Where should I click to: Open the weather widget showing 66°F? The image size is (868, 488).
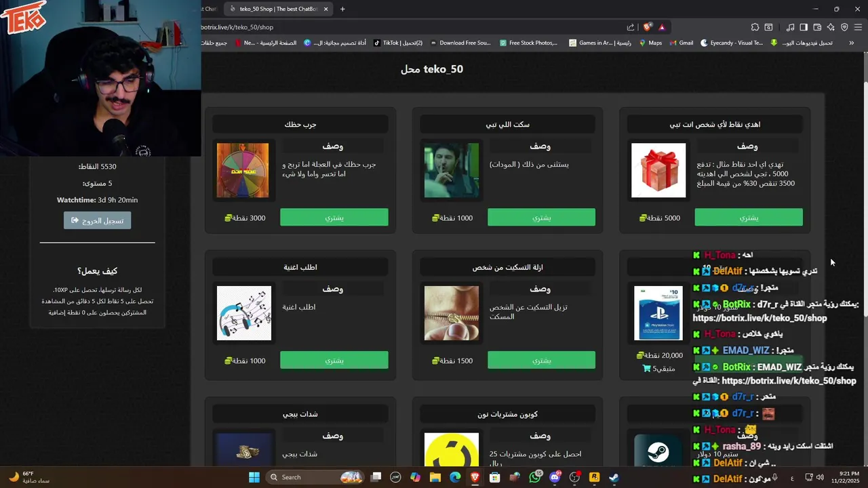click(x=28, y=477)
